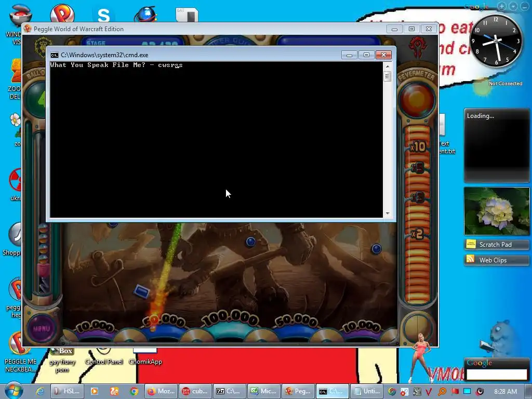Switch to the 7z C:\... taskbar window

pos(230,391)
